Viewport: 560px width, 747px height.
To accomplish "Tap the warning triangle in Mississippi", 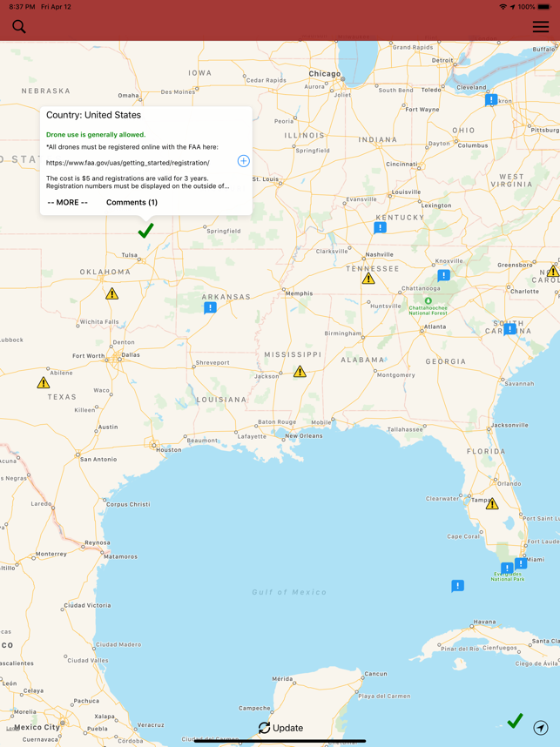I will click(300, 371).
